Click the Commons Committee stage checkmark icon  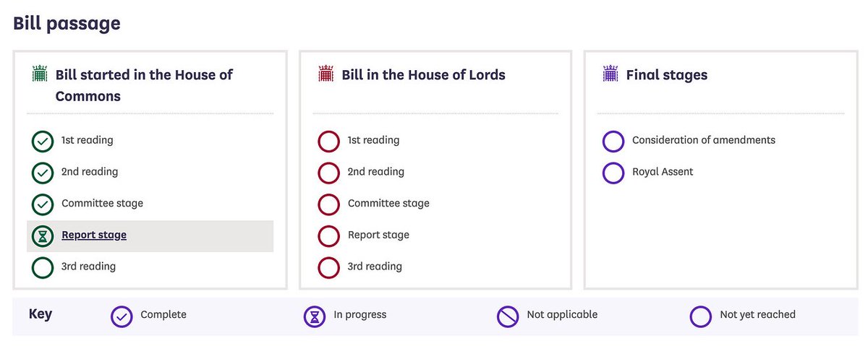pos(43,204)
